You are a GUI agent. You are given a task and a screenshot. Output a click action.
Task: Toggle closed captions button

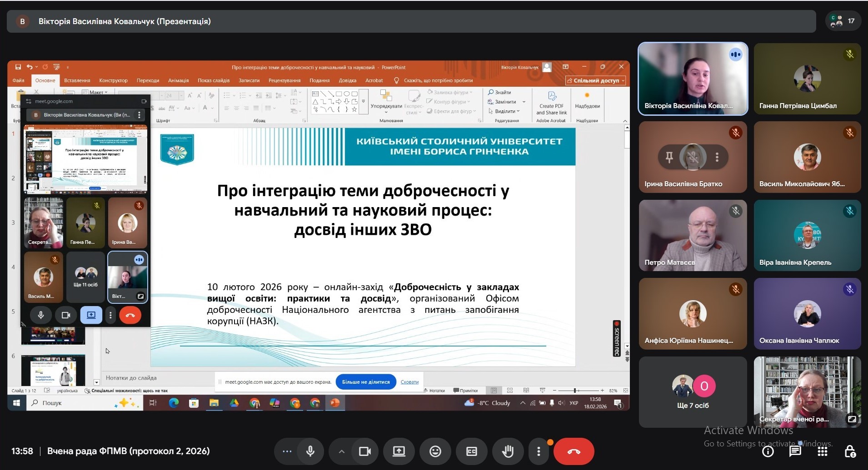[x=471, y=451]
